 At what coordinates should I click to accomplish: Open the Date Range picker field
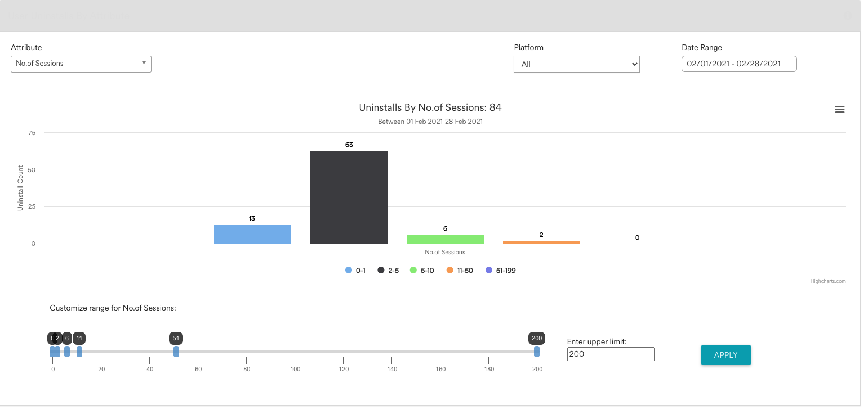tap(738, 64)
